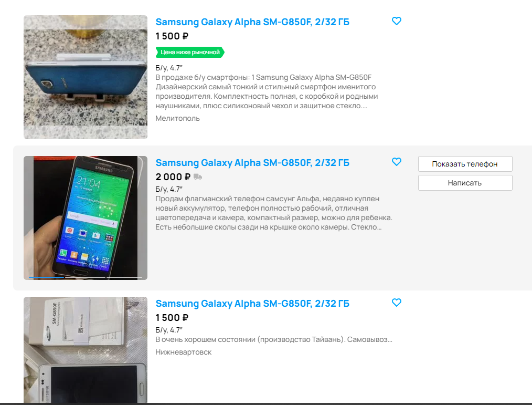The image size is (532, 405).
Task: Click the Мелитополь location text
Action: 177,118
